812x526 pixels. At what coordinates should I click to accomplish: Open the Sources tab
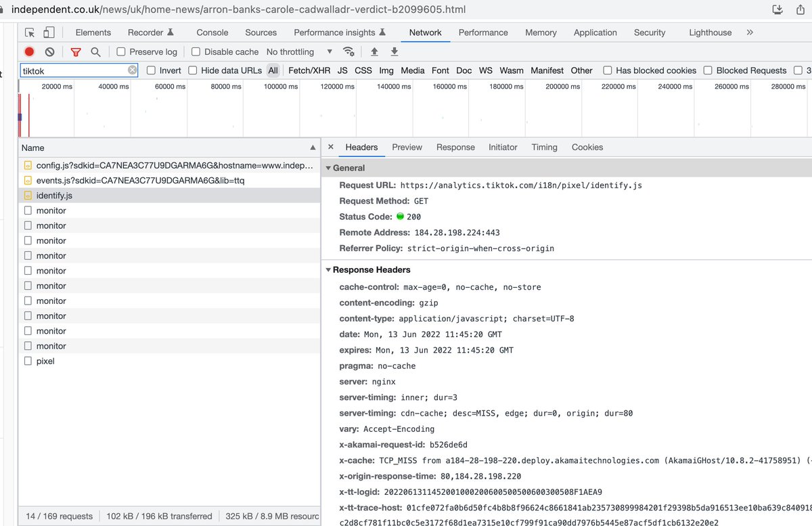[261, 32]
